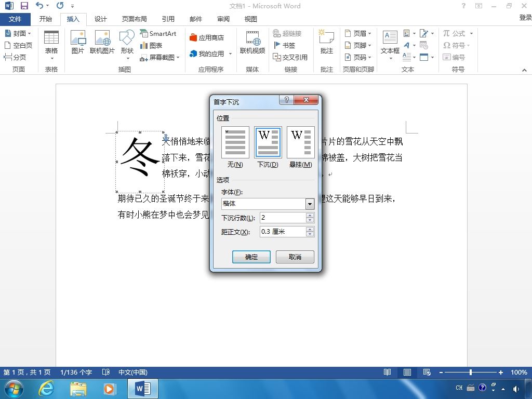Viewport: 532px width, 399px height.
Task: Open the WordArt gallery
Action: click(409, 45)
